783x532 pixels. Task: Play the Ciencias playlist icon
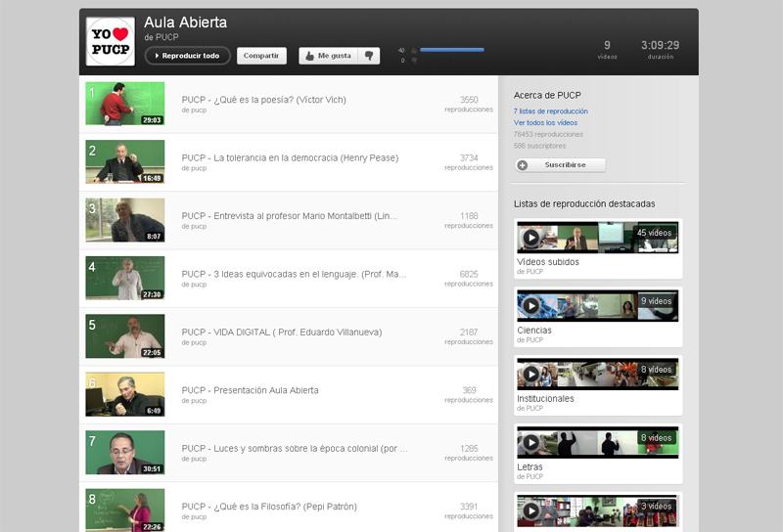(530, 306)
